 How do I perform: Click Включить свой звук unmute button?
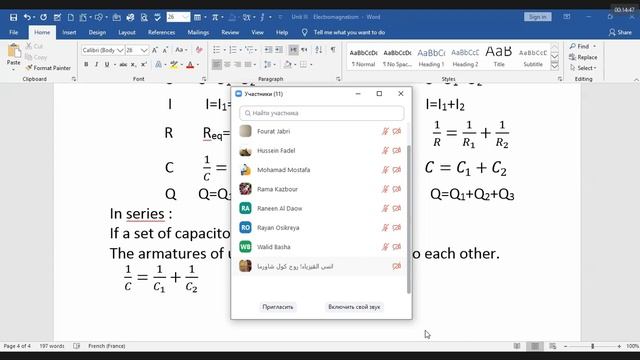tap(354, 307)
